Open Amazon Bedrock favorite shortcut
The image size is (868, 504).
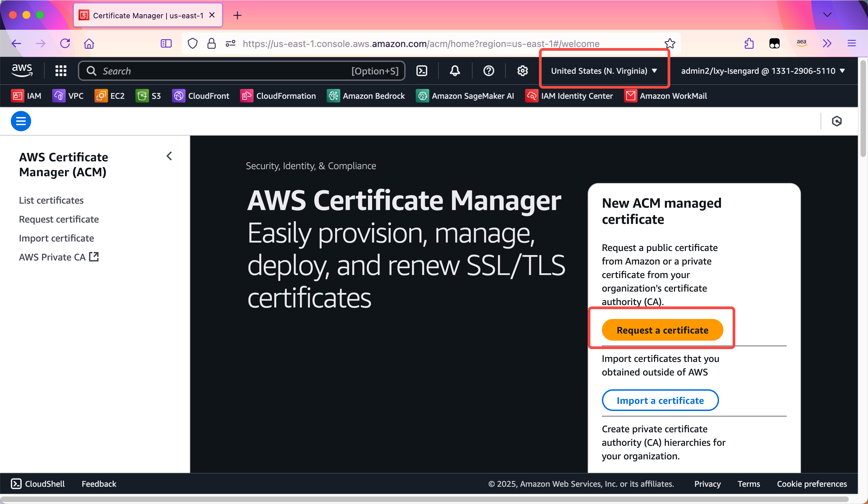[x=366, y=96]
